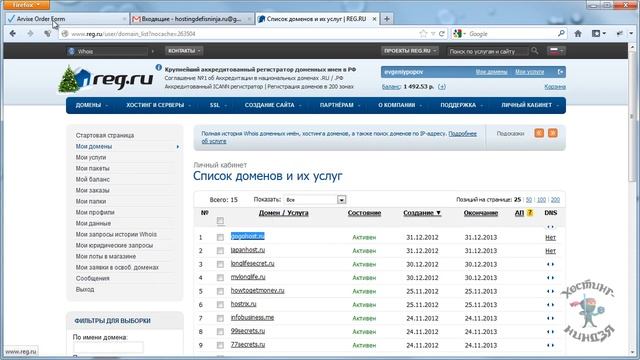Toggle the select-all checkbox in table header
This screenshot has height=360, width=640.
(x=220, y=221)
